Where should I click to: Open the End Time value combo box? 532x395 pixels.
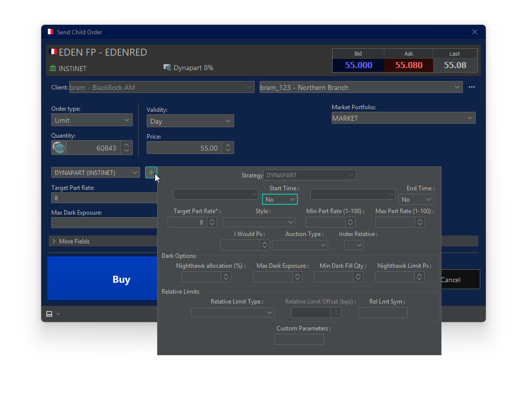[353, 194]
